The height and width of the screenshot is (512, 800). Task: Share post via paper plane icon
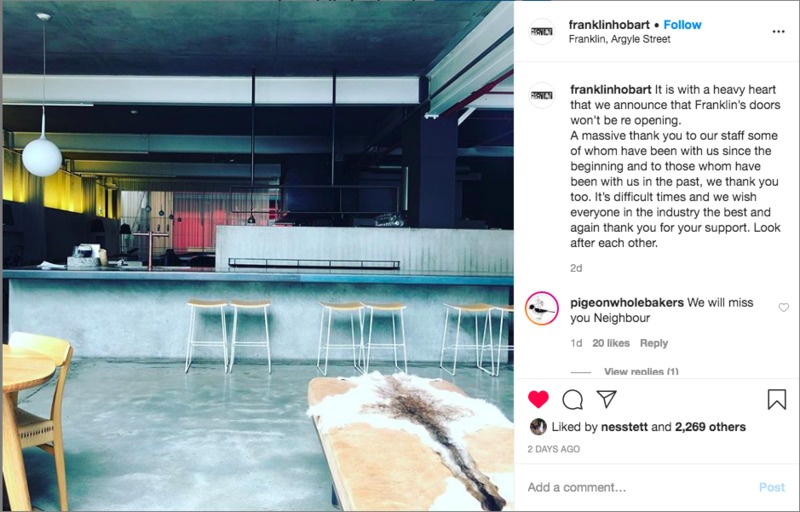point(607,399)
